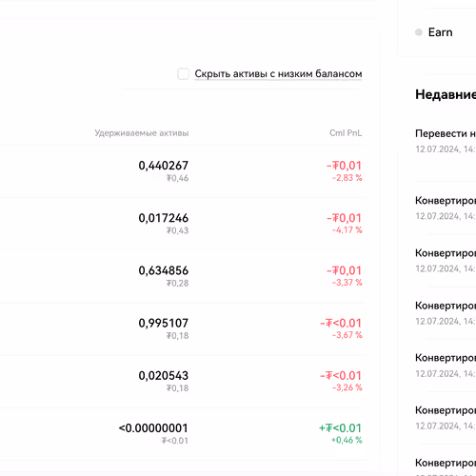
Task: Select holdings value 0,634856
Action: [x=164, y=270]
